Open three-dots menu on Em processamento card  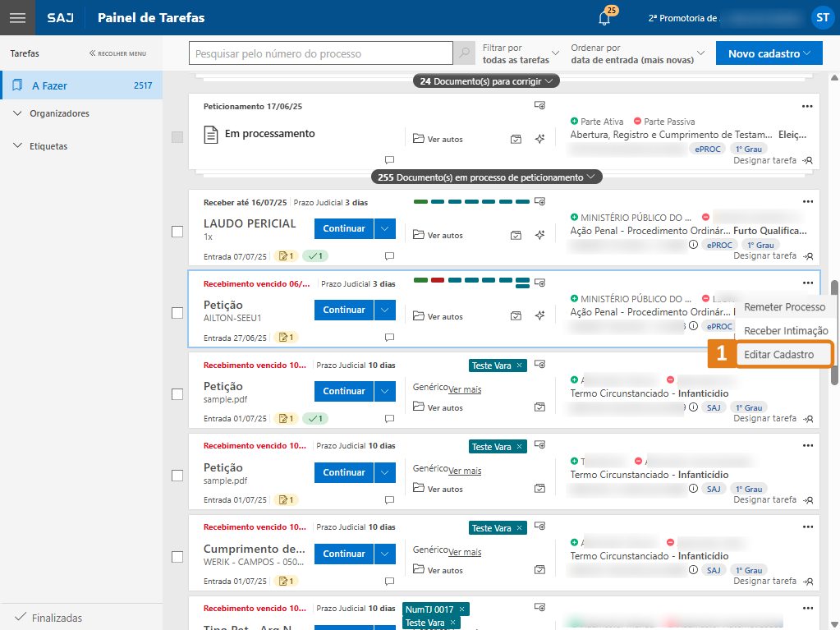pos(807,105)
